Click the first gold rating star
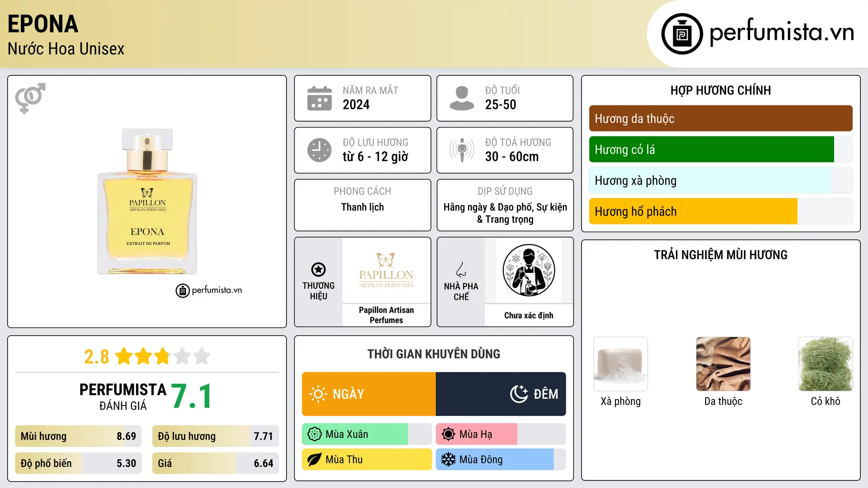This screenshot has height=488, width=868. point(124,356)
